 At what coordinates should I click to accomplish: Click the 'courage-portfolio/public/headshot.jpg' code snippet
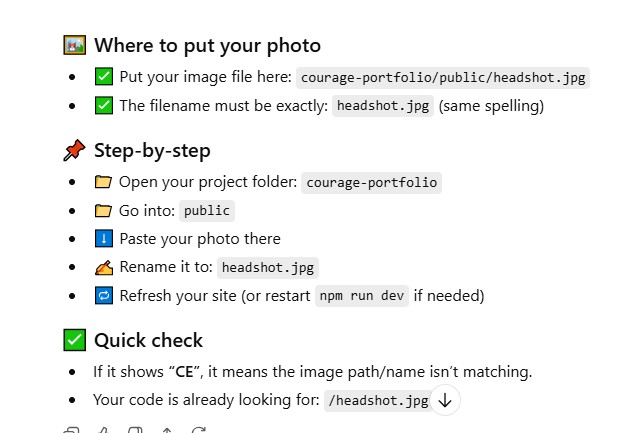(x=442, y=77)
